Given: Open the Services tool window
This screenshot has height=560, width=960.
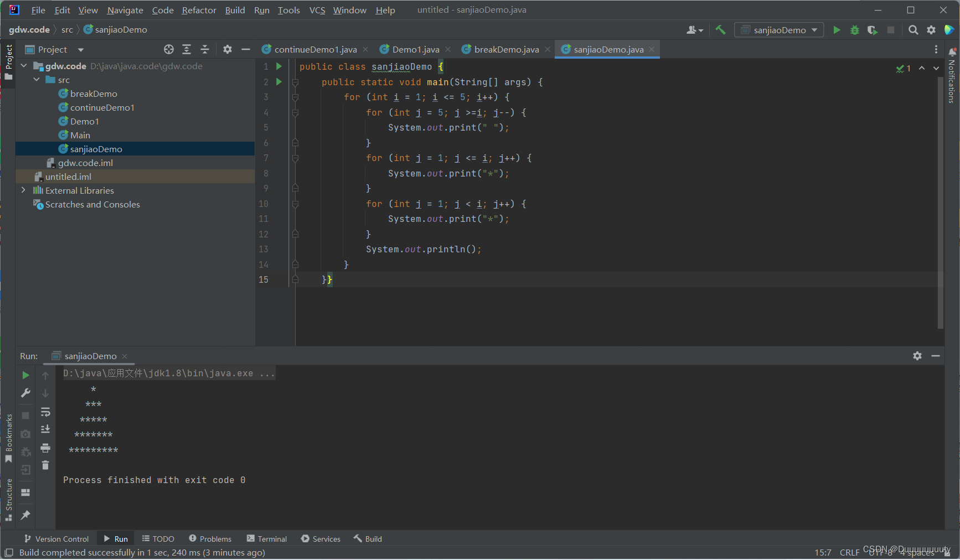Looking at the screenshot, I should [321, 539].
